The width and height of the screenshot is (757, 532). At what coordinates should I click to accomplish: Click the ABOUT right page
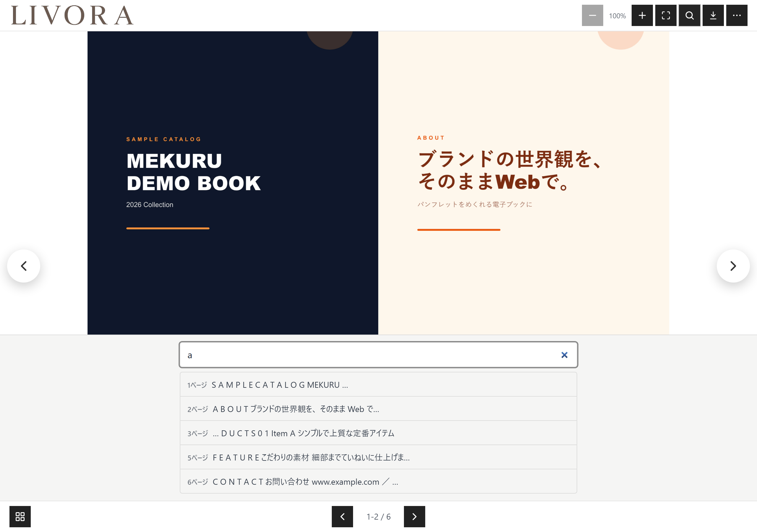524,183
